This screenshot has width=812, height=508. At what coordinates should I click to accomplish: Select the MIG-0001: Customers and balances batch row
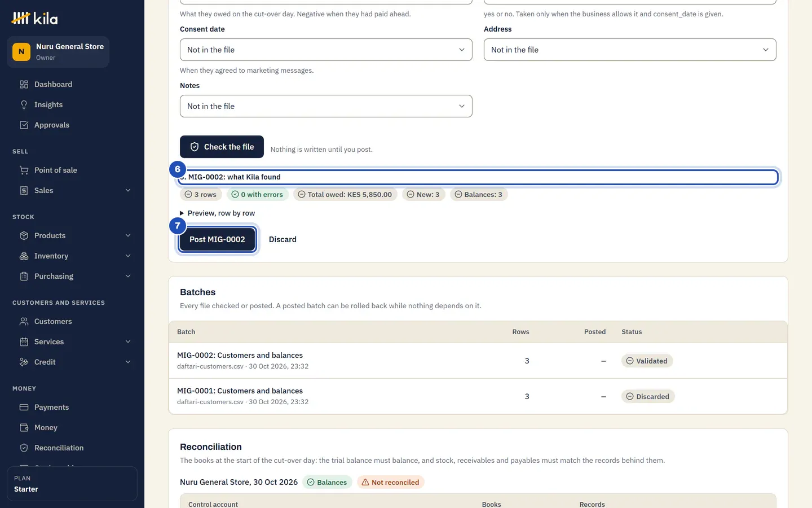click(x=478, y=396)
